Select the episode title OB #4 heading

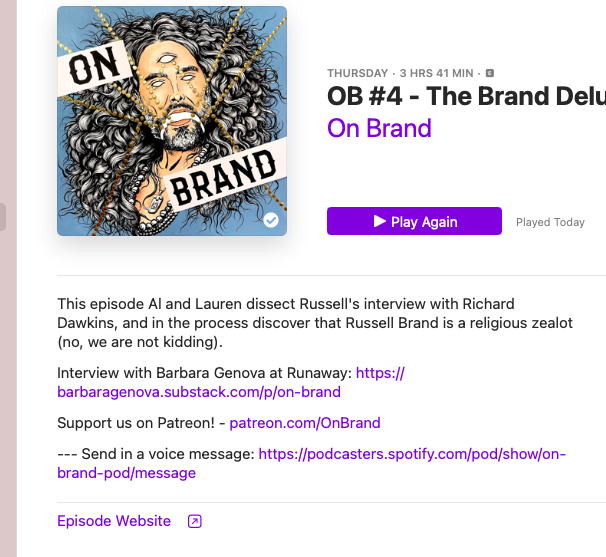point(466,96)
